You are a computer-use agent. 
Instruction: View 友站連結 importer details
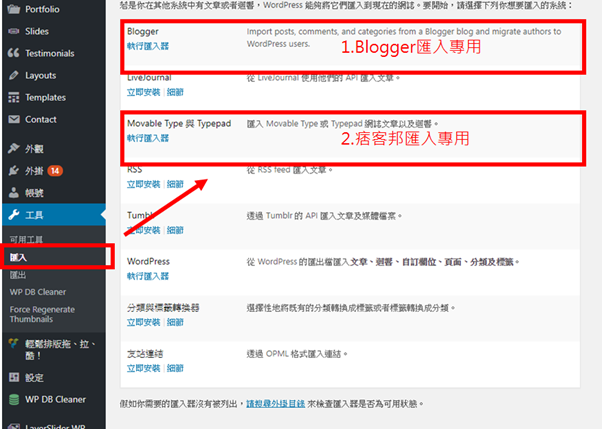coord(175,368)
